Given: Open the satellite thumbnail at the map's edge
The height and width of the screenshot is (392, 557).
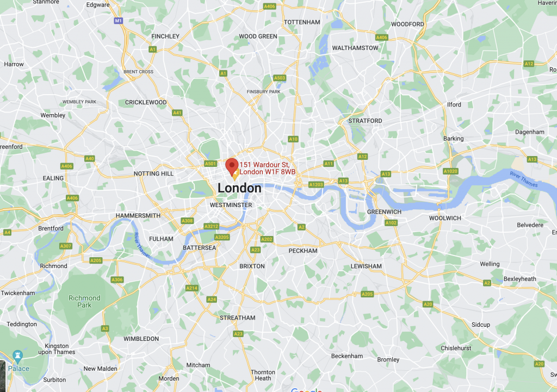Looking at the screenshot, I should pos(3,376).
